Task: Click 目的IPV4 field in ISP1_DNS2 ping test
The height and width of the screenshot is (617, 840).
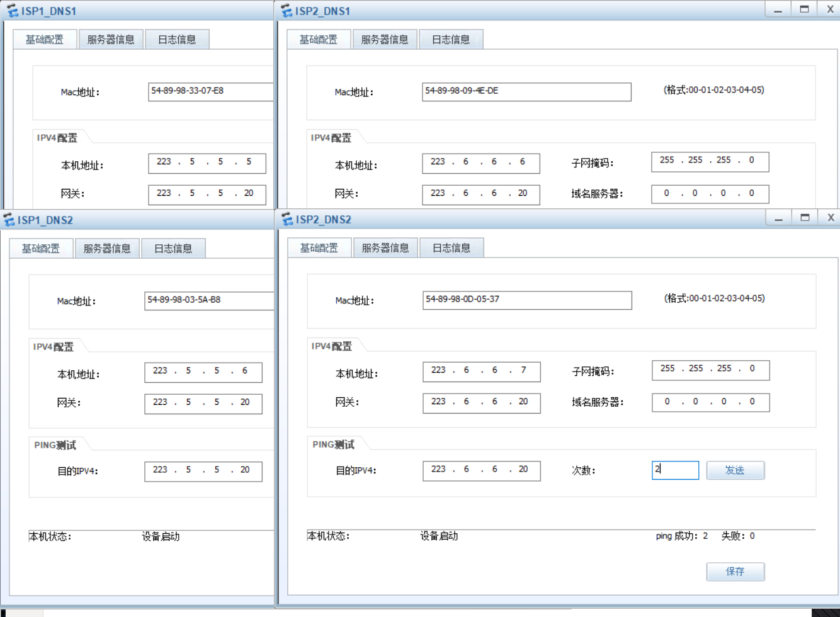Action: coord(203,472)
